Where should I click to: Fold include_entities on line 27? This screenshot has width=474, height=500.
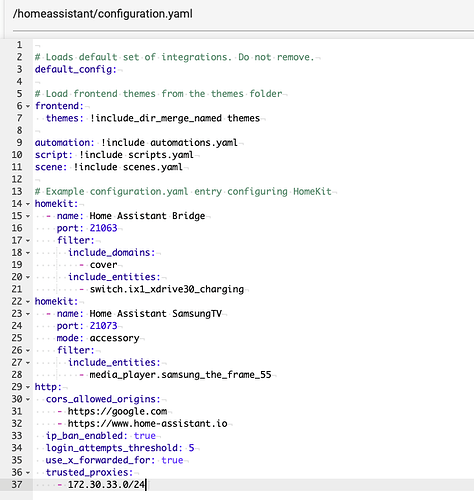[28, 362]
